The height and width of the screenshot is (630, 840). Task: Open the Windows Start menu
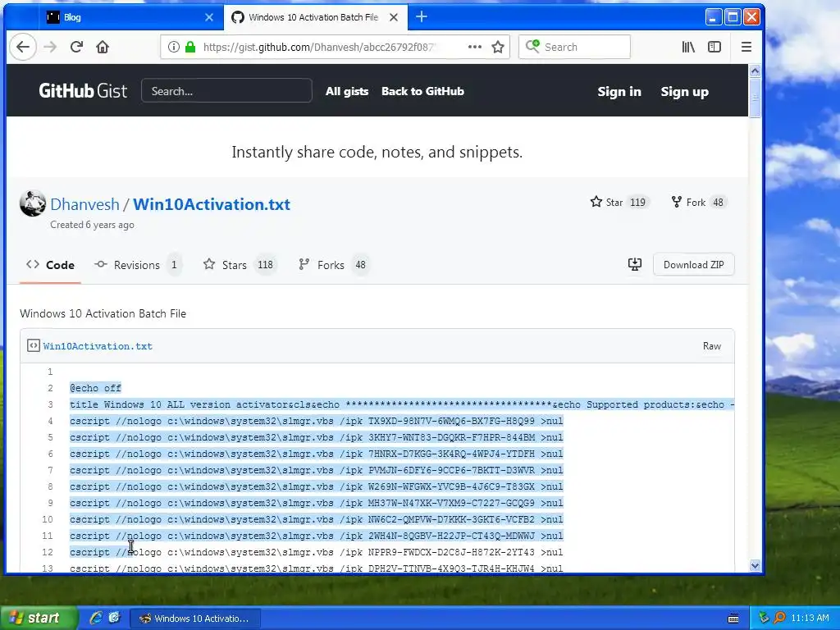(39, 619)
